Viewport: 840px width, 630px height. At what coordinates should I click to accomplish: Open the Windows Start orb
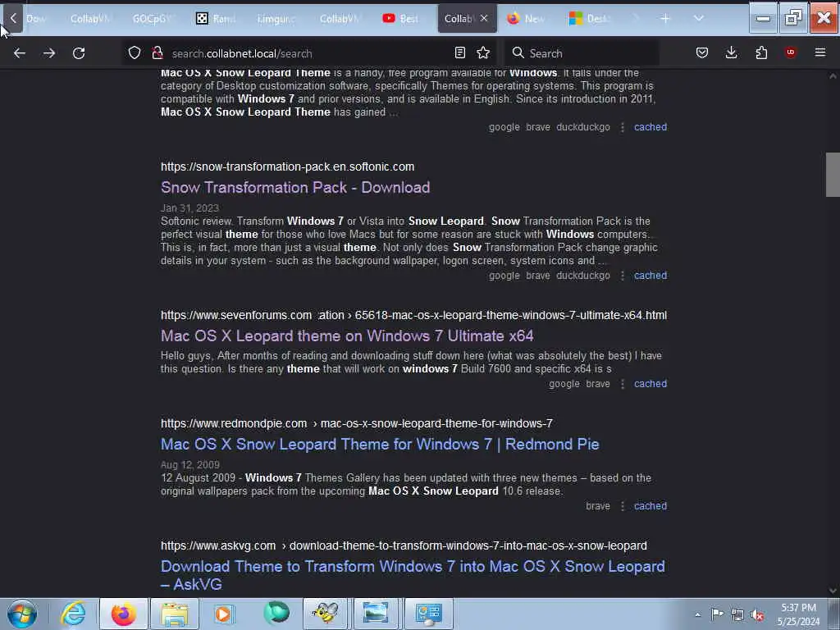tap(22, 614)
